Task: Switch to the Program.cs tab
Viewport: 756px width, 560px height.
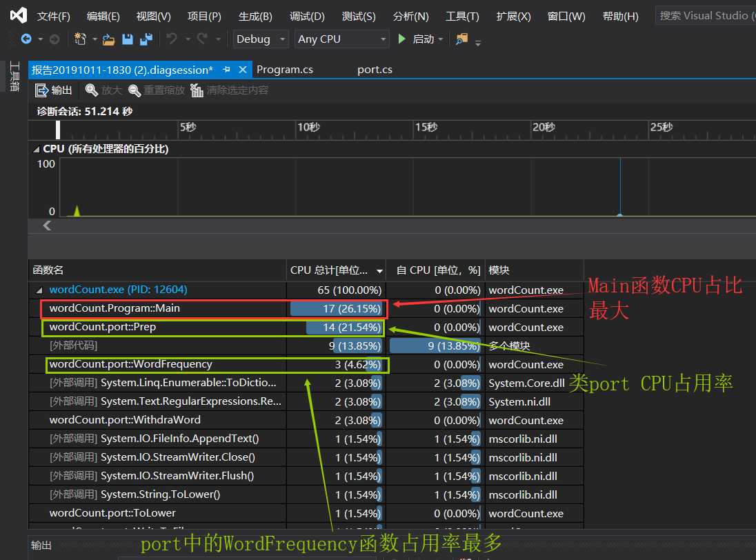Action: (285, 70)
